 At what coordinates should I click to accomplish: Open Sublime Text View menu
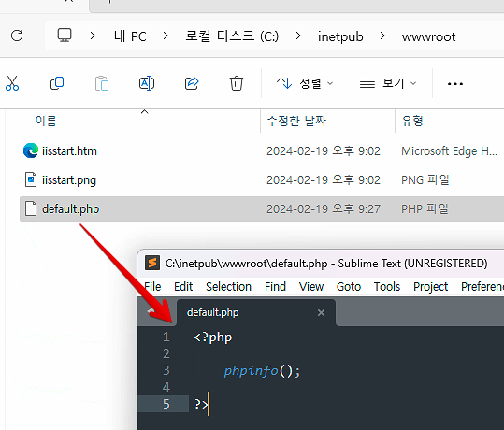[311, 286]
